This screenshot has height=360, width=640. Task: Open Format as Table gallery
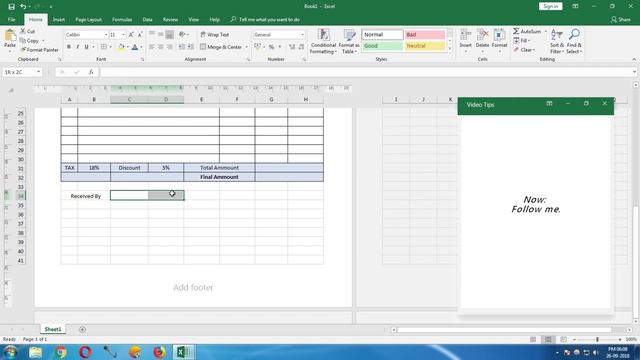click(x=349, y=41)
